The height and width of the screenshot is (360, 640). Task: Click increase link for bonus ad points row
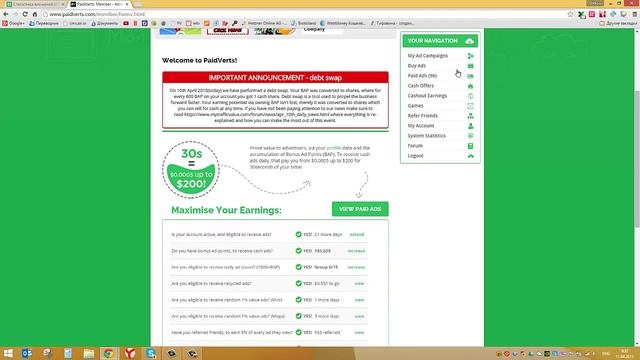point(356,251)
